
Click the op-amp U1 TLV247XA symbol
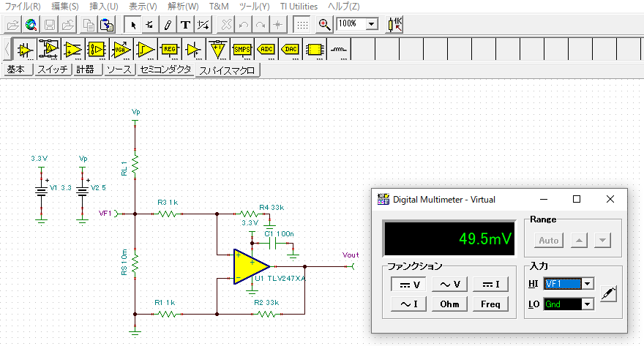250,266
